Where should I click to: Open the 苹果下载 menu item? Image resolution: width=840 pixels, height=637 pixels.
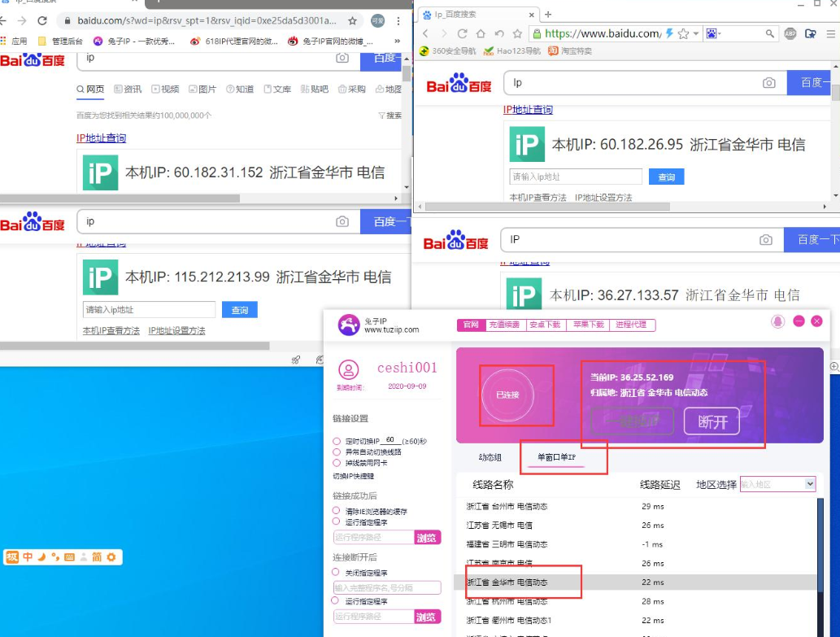tap(588, 325)
